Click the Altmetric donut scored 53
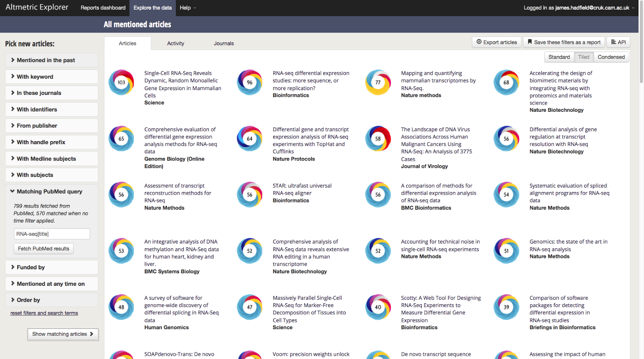This screenshot has height=359, width=644. 121,251
